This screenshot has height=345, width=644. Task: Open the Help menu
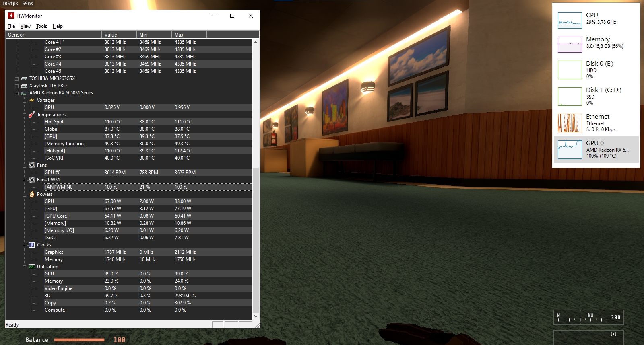[x=58, y=26]
